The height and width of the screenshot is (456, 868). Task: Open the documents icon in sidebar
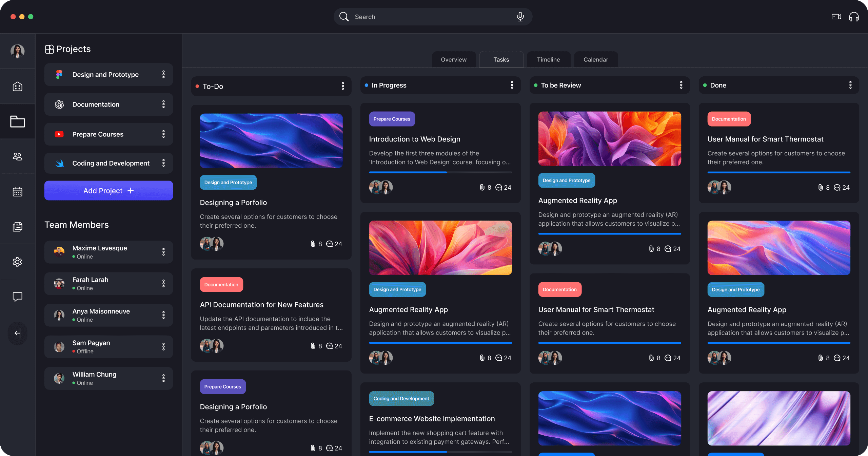click(x=18, y=227)
